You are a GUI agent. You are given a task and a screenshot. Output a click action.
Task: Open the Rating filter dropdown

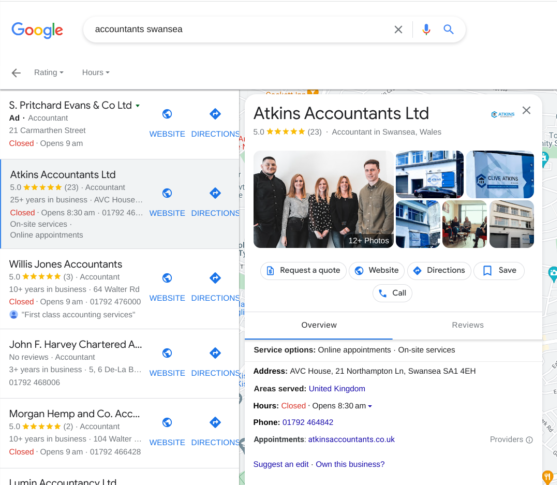[49, 72]
